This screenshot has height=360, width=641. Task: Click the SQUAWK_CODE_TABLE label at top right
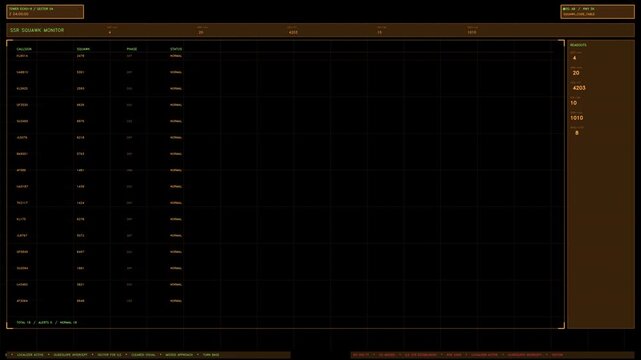(579, 14)
